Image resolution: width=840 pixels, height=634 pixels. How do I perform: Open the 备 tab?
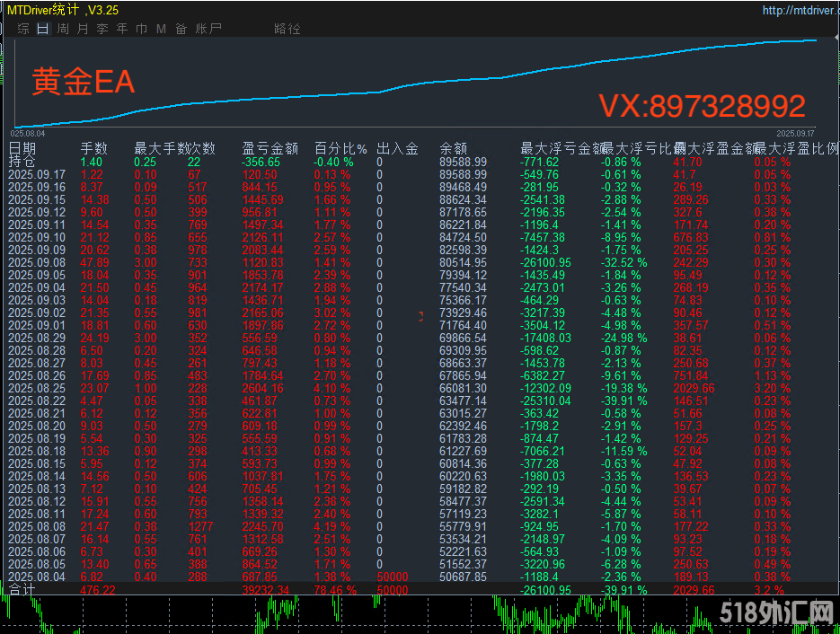[181, 29]
